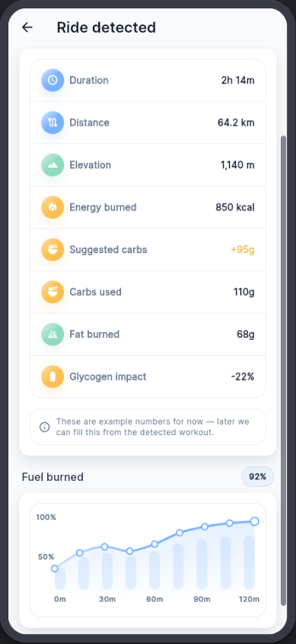
Task: Click the 850 kcal energy value
Action: coord(235,207)
